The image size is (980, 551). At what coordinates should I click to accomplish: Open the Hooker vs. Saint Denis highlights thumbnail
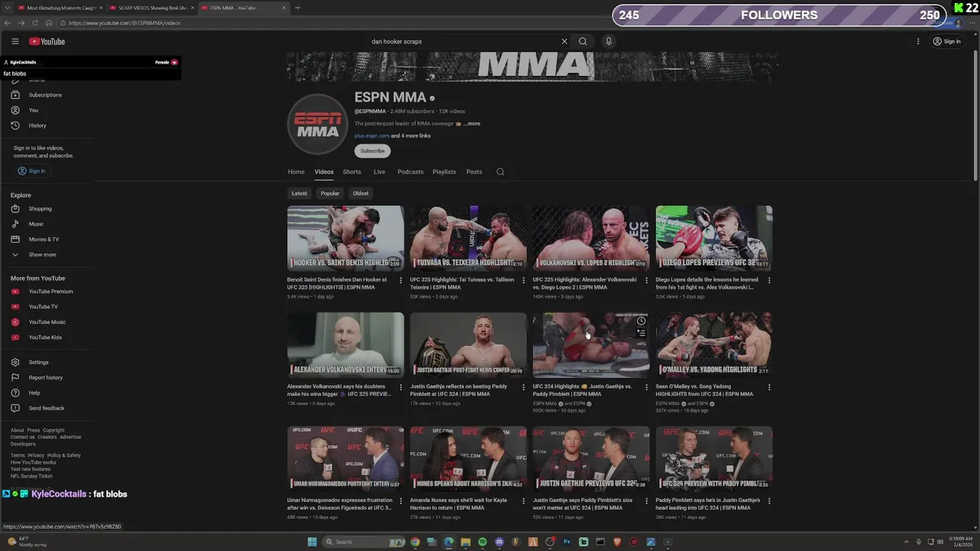[345, 238]
